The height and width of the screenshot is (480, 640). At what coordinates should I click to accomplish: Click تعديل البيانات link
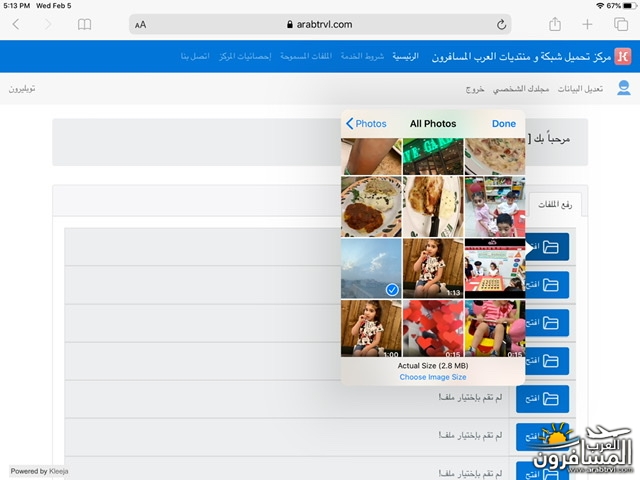[x=580, y=89]
